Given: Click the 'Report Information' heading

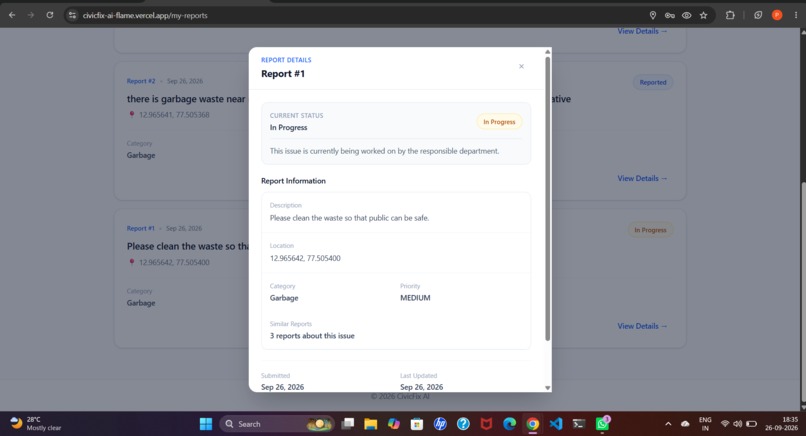Looking at the screenshot, I should (294, 181).
